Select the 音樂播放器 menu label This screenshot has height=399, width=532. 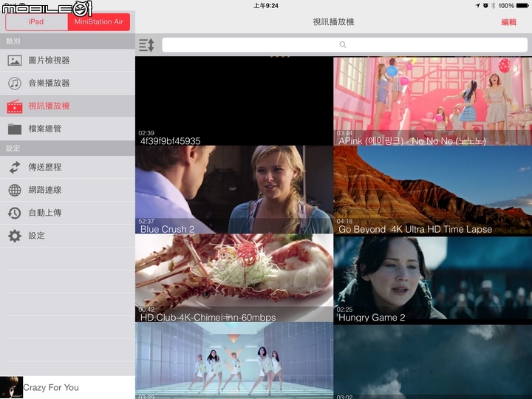tap(49, 83)
